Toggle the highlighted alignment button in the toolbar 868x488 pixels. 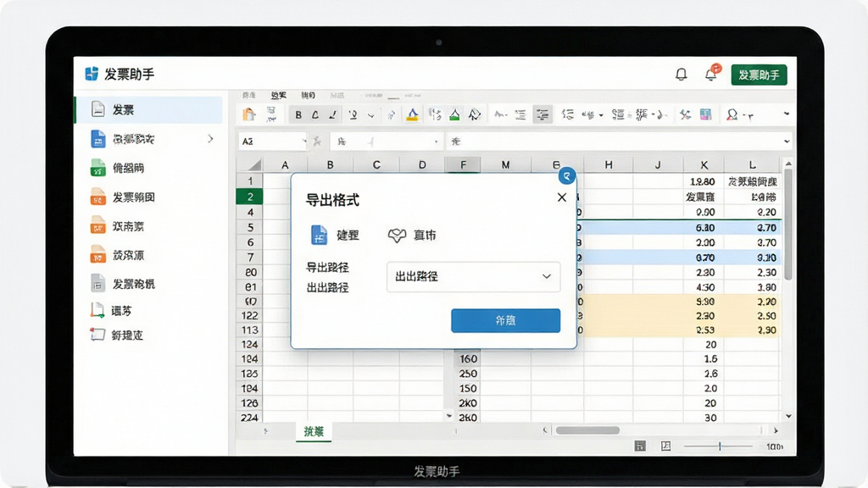click(x=542, y=114)
